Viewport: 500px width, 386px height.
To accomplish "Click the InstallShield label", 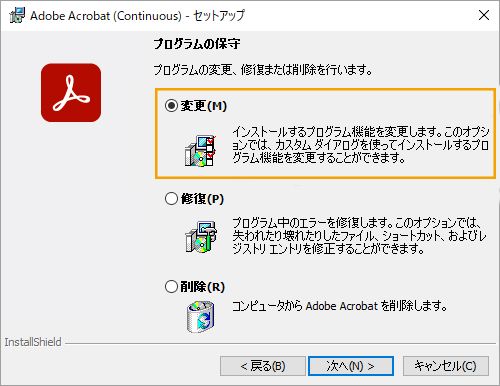I will [x=33, y=342].
